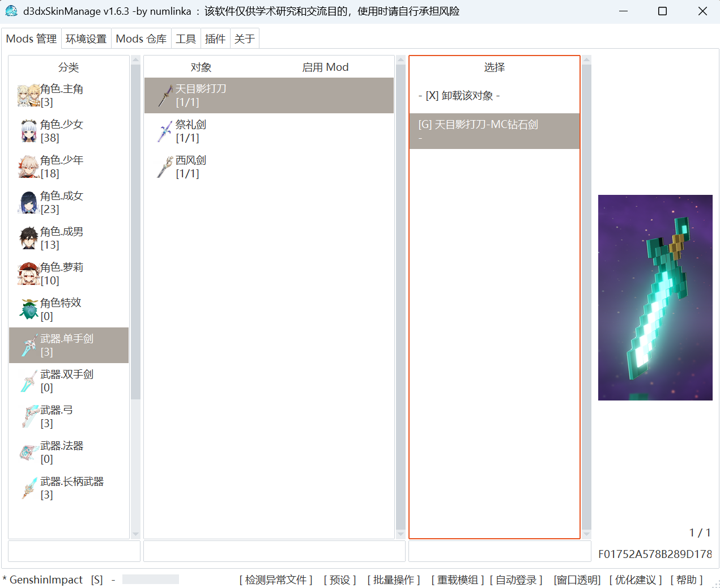Click [检测异常文件] in the bottom bar

point(276,580)
